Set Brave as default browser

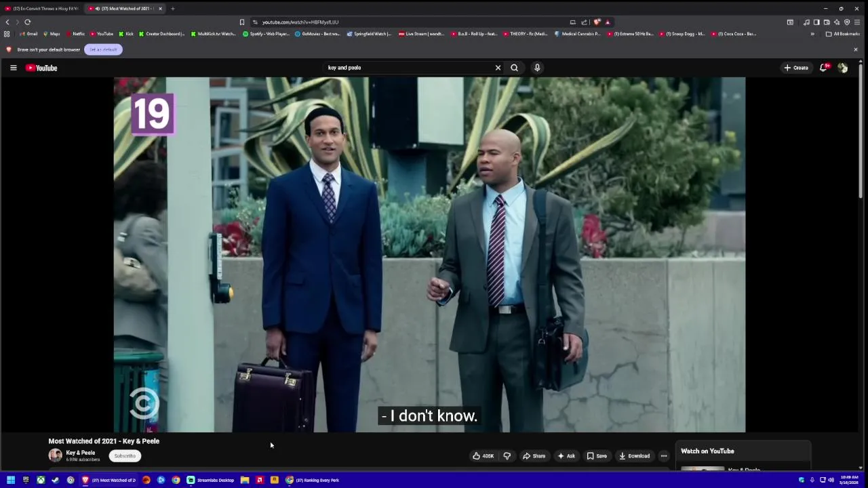[103, 49]
